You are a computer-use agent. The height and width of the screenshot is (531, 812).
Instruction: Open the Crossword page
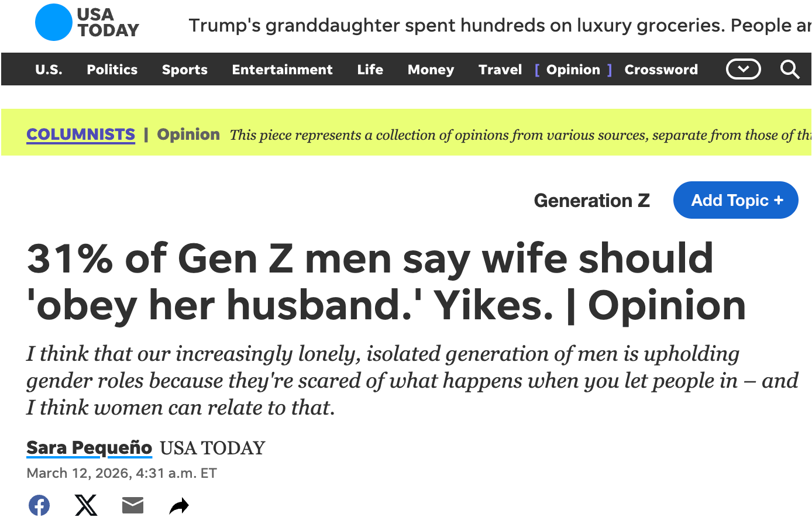point(661,70)
